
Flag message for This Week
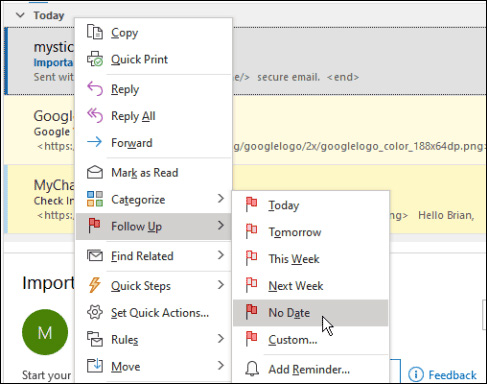pos(311,259)
